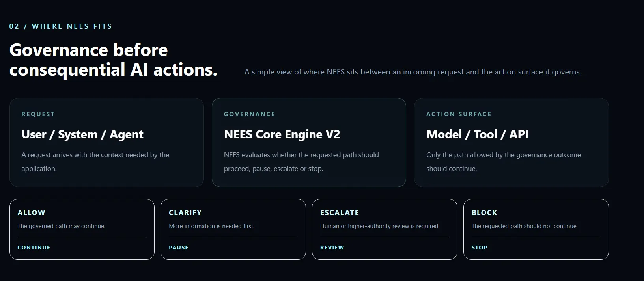Click the CLARIFY outcome title
Screen dimensions: 644x281
185,213
